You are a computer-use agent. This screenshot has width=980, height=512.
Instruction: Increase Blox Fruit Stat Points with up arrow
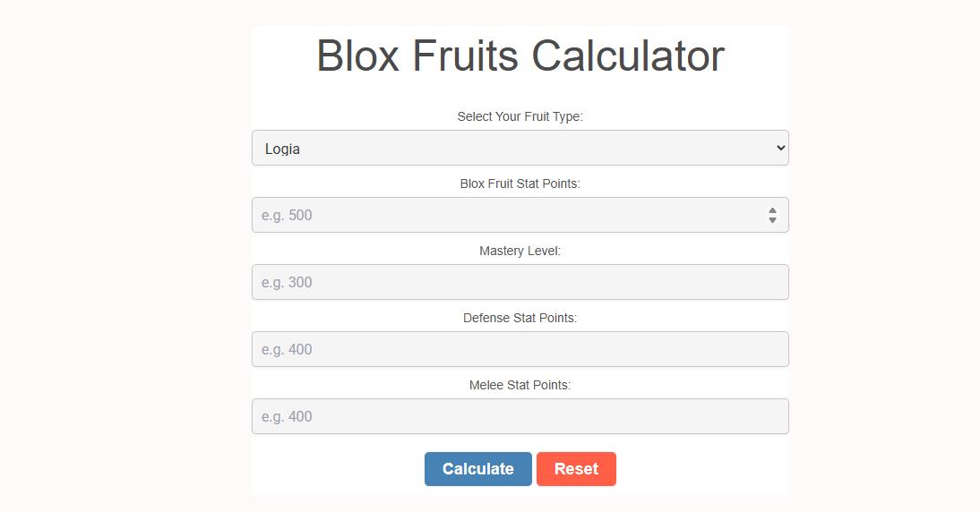pyautogui.click(x=772, y=210)
